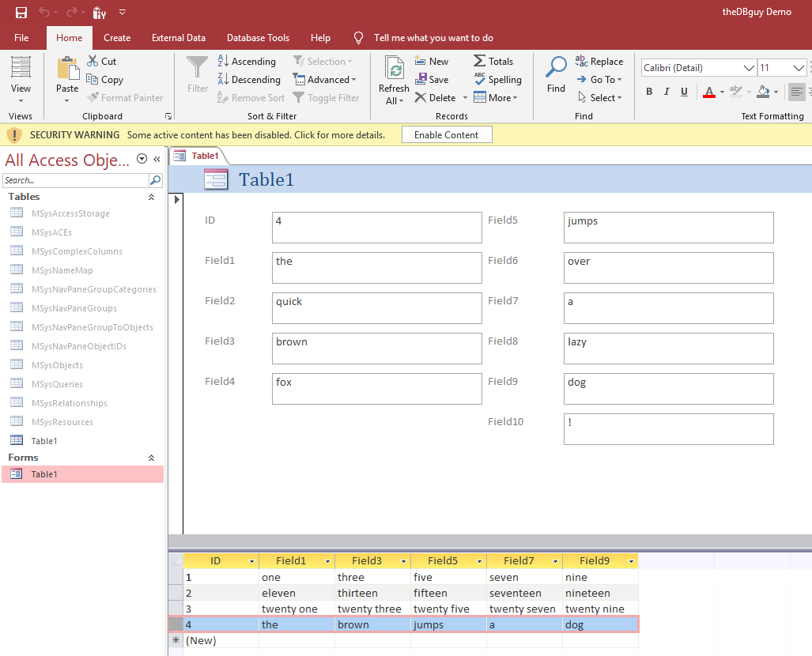
Task: Open the ID column filter dropdown
Action: click(251, 561)
